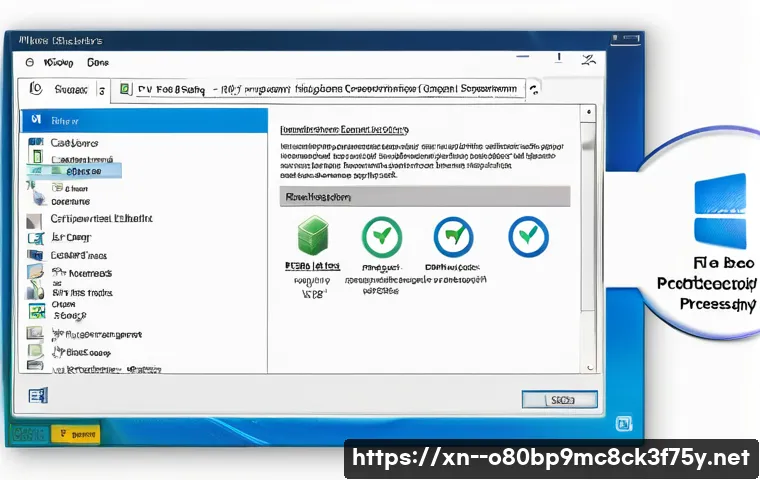
Task: Click the green icon beside the address bar text
Action: [x=125, y=89]
